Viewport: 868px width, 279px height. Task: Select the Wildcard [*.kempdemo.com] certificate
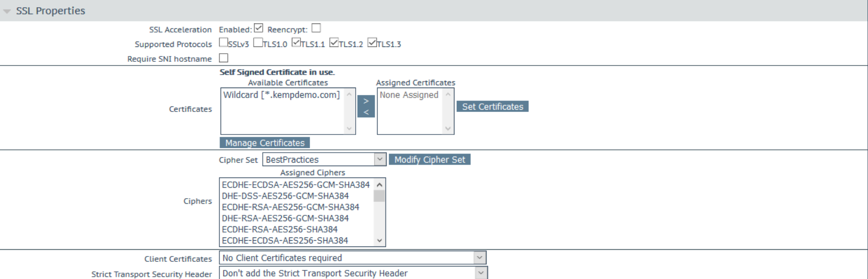281,95
